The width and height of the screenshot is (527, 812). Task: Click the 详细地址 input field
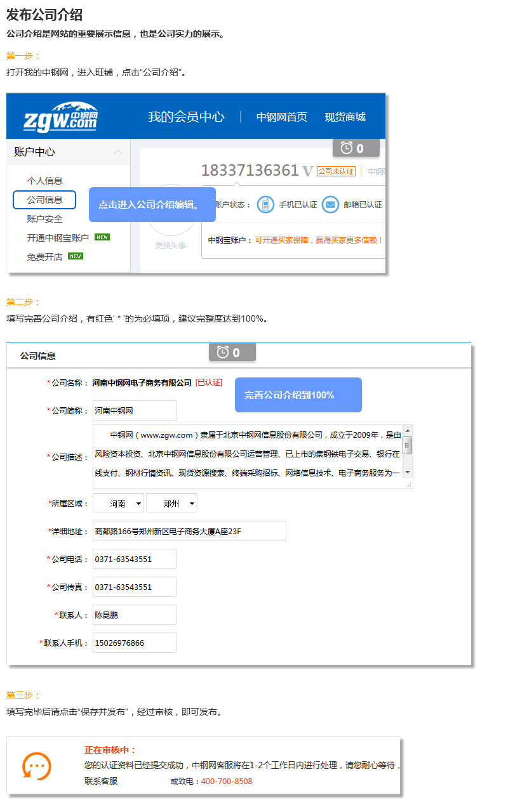point(189,531)
